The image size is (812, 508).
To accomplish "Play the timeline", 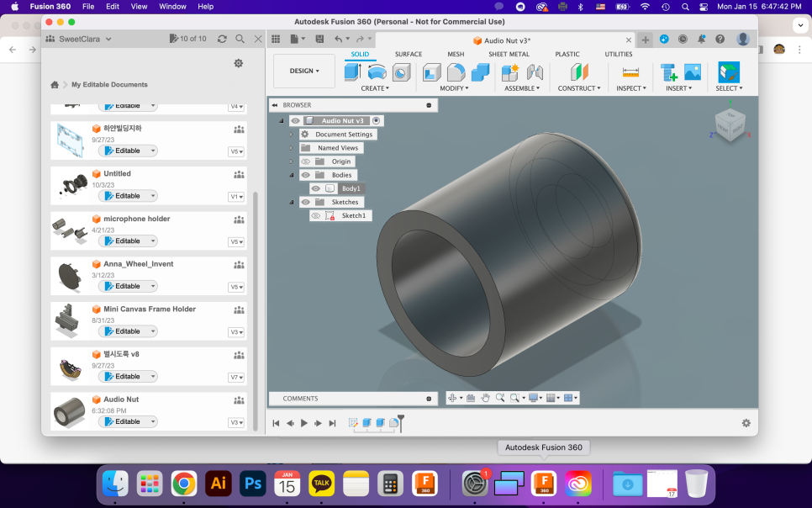I will [304, 423].
